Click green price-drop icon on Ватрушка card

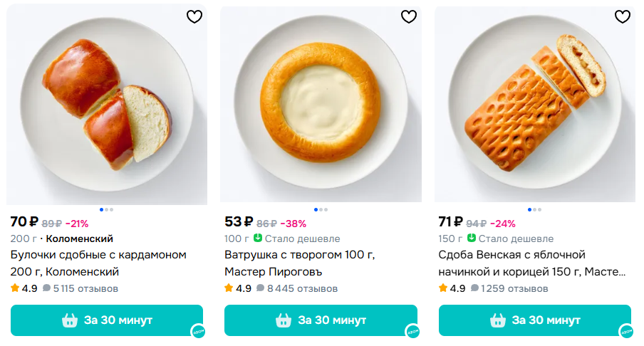(x=258, y=238)
